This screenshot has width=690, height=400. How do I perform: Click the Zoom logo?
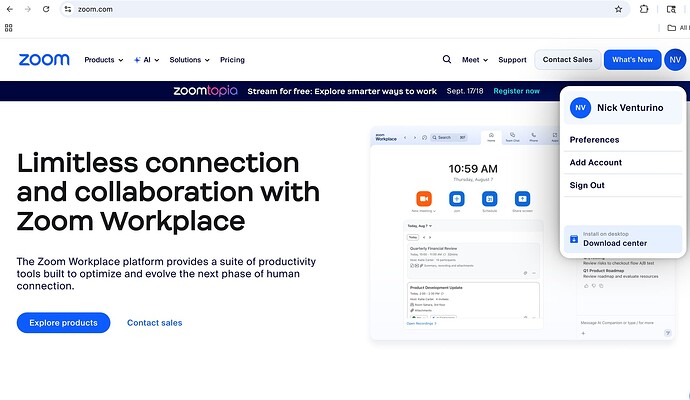(x=44, y=59)
